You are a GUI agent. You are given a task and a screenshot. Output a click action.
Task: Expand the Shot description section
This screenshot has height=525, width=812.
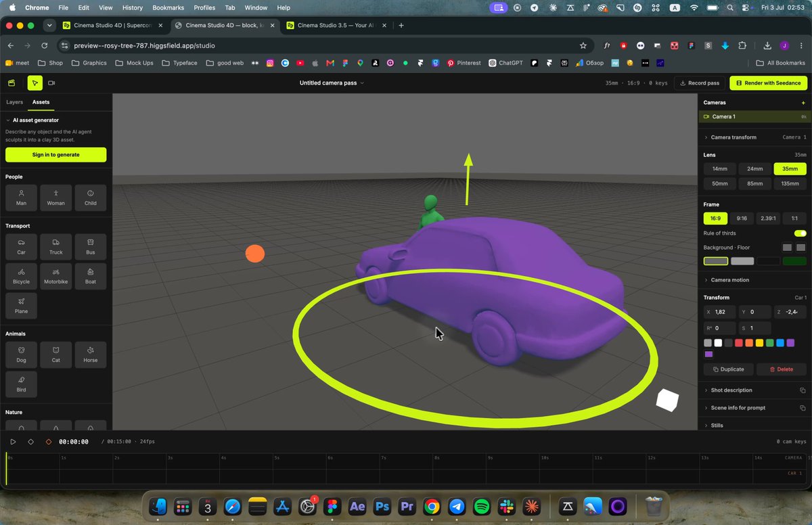click(x=731, y=390)
